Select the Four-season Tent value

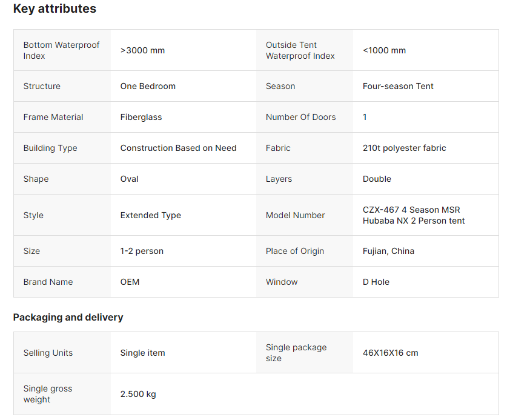398,86
